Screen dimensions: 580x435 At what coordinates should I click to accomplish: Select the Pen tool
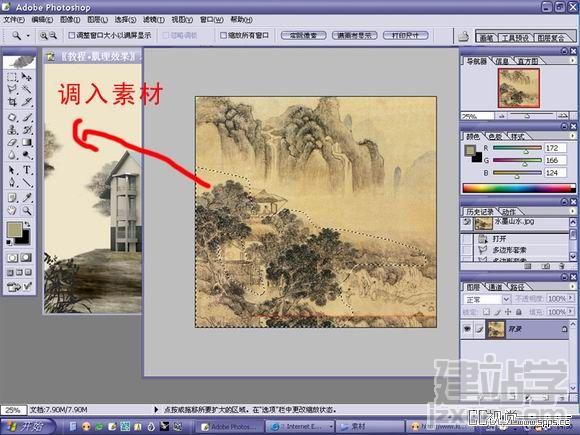tap(12, 182)
